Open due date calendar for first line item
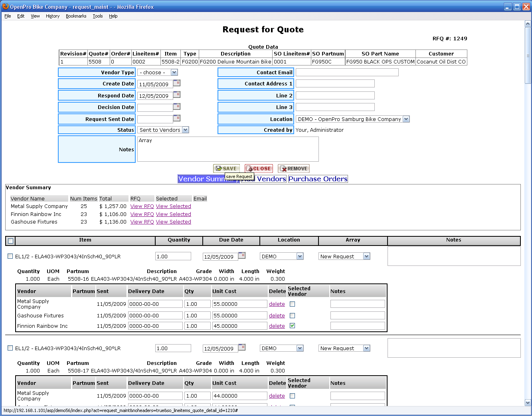The height and width of the screenshot is (416, 532). pos(242,256)
